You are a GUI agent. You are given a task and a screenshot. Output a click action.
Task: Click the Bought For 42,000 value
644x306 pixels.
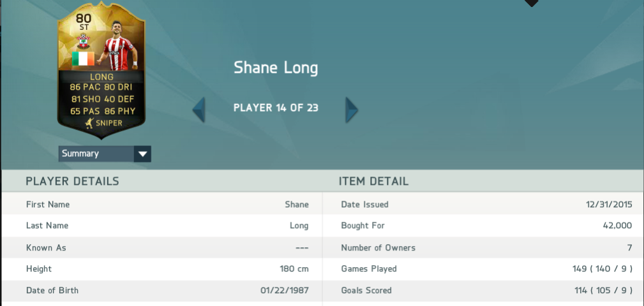click(616, 226)
